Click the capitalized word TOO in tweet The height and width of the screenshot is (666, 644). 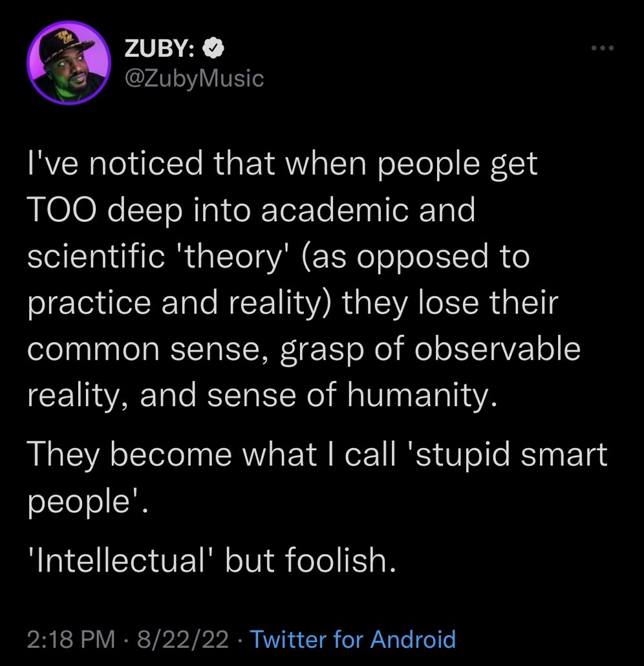pyautogui.click(x=62, y=210)
